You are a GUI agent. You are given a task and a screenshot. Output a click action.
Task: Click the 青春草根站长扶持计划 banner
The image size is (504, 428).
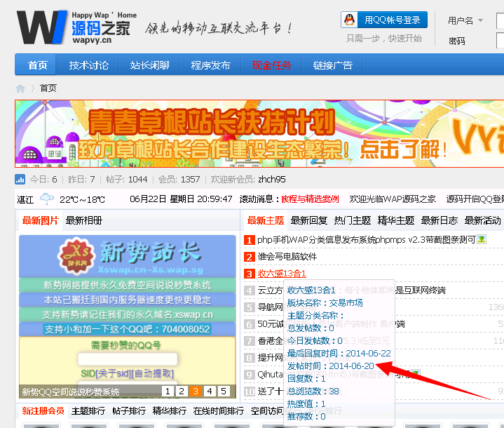coord(259,133)
